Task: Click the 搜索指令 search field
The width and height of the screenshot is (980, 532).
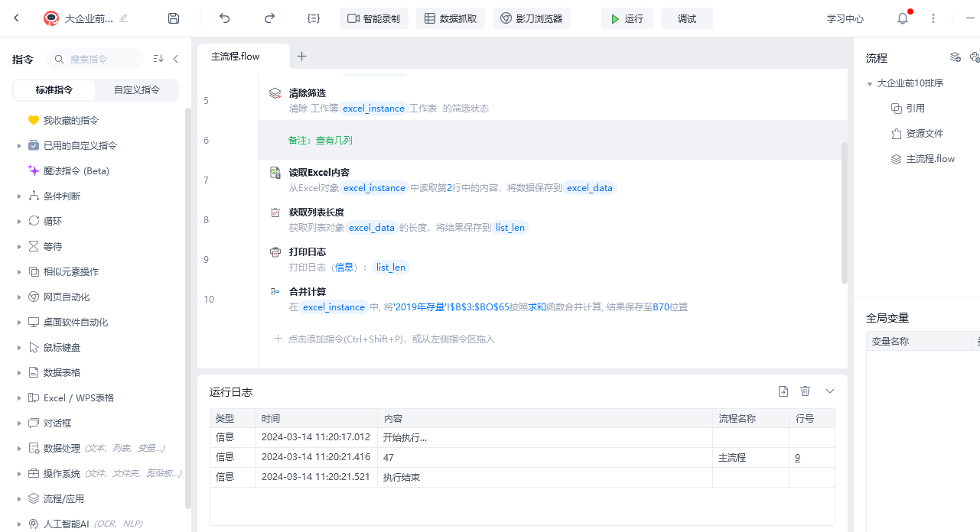Action: point(96,59)
